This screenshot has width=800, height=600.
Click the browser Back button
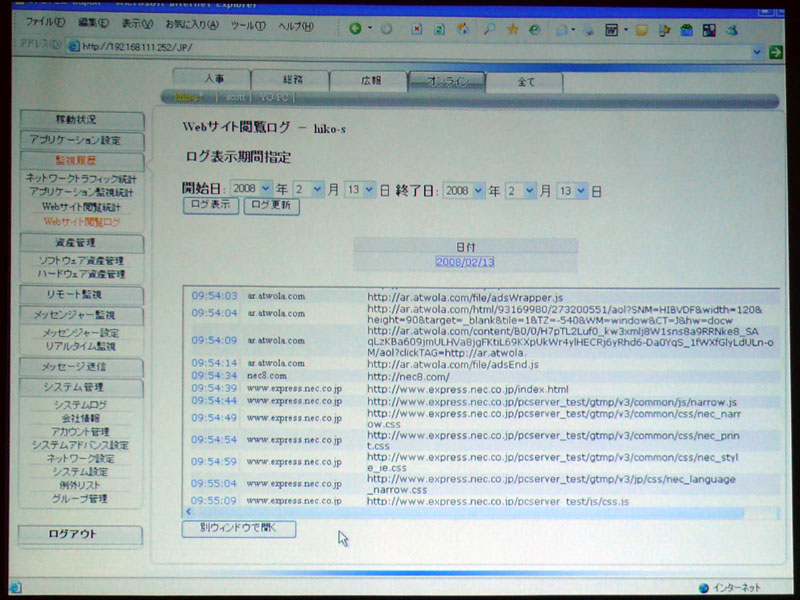pyautogui.click(x=355, y=29)
